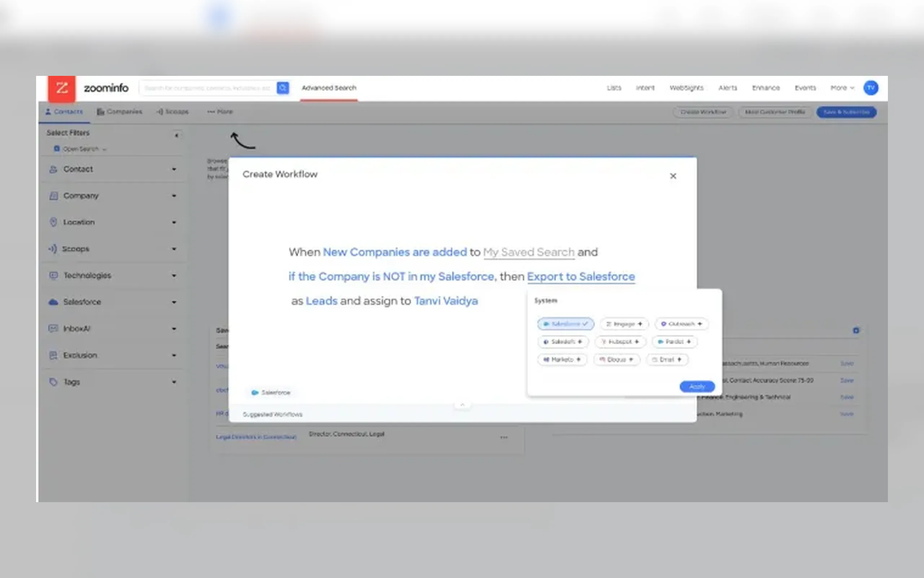924x578 pixels.
Task: Click 'Director, Connecticut, Legal' text
Action: tap(346, 434)
